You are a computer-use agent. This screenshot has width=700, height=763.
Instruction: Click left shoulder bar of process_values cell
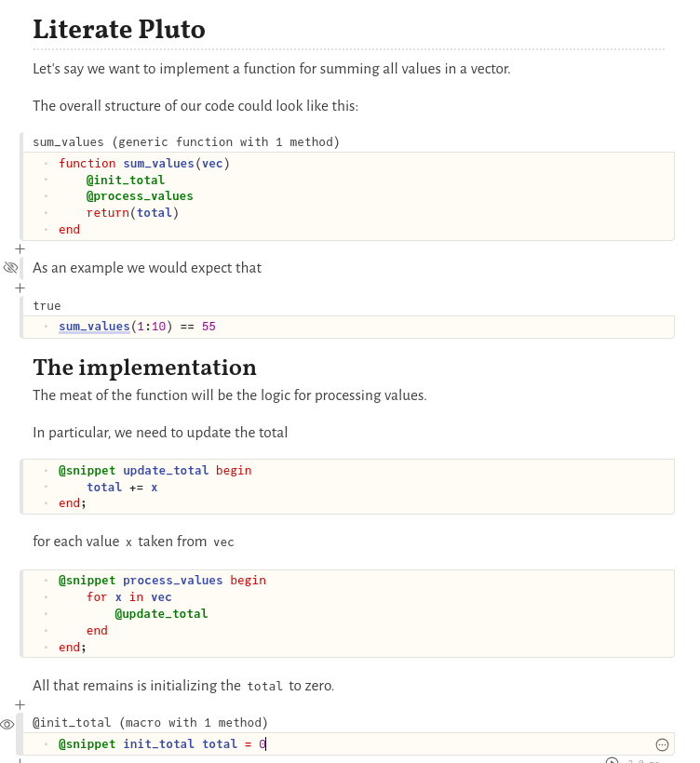pos(21,613)
